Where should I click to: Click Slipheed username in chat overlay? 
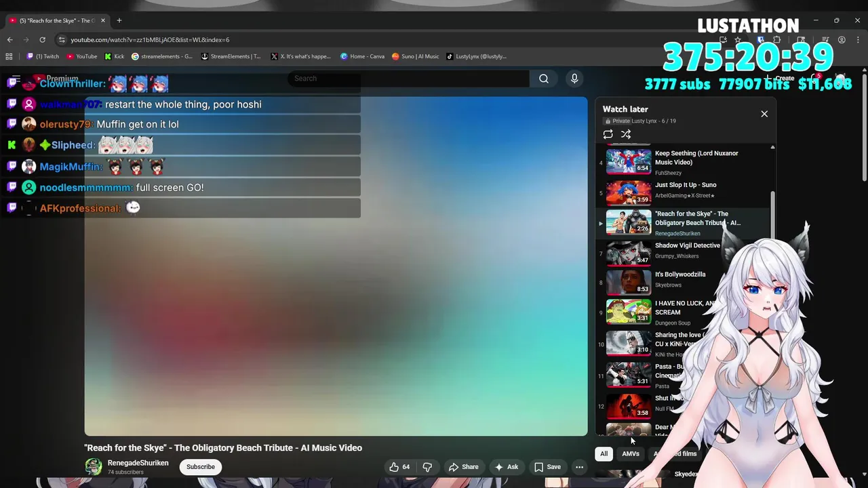point(73,145)
